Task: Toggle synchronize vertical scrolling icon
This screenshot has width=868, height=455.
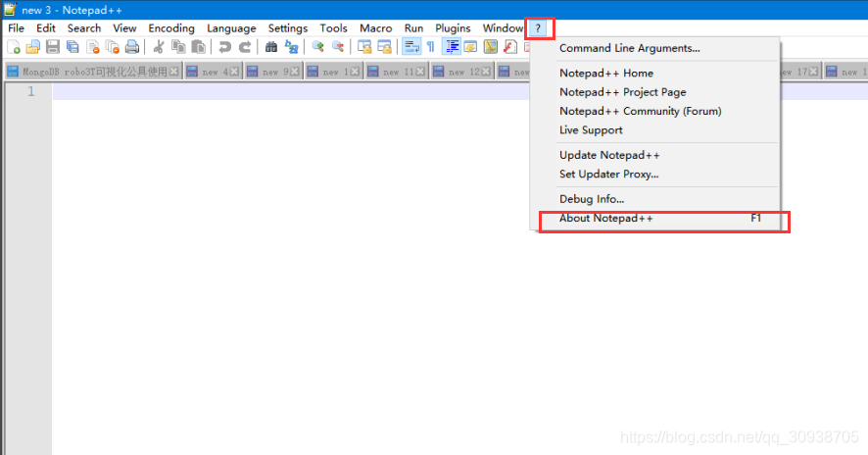Action: (364, 47)
